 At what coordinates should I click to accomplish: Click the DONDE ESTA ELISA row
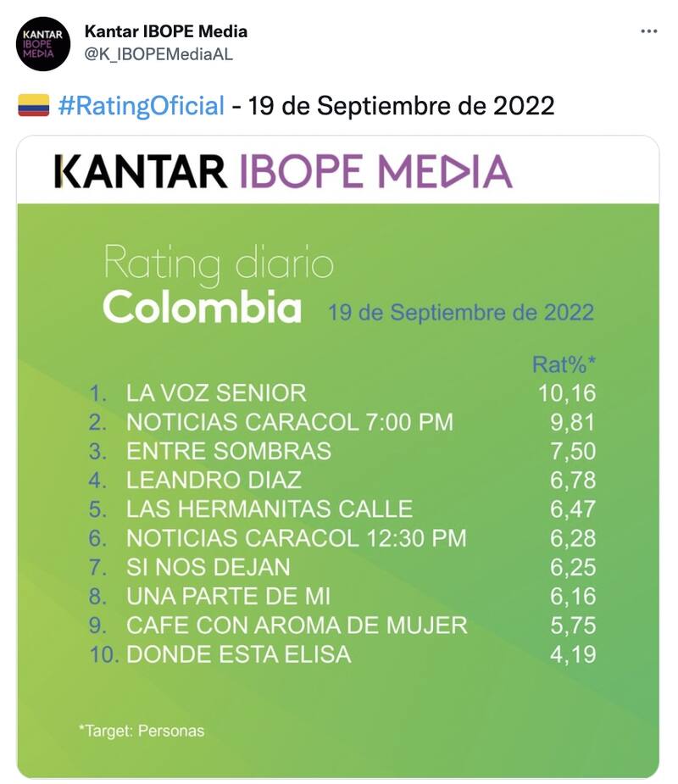238,654
